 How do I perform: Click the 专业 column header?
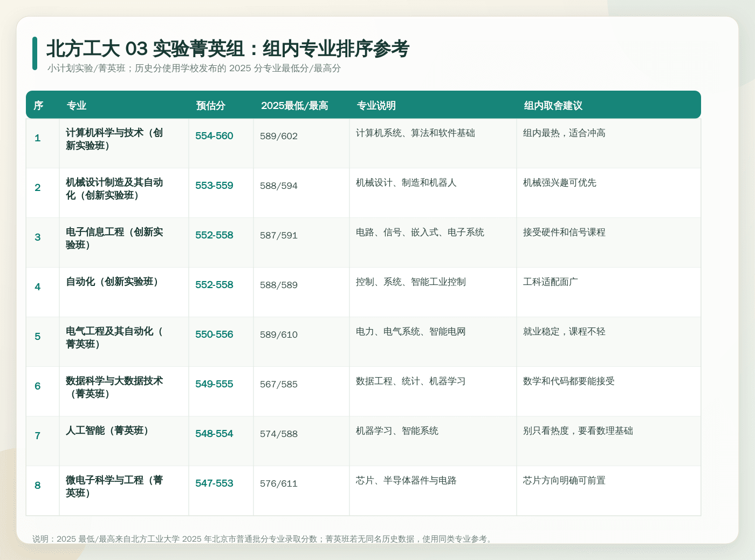pyautogui.click(x=77, y=106)
